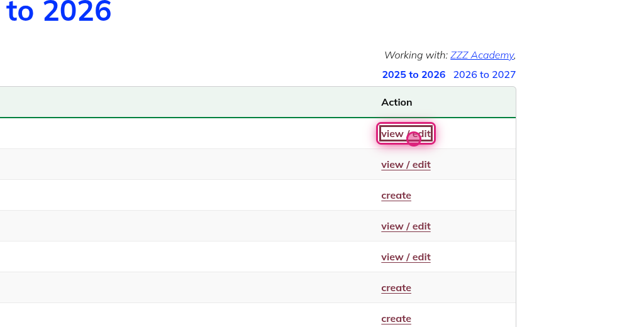Switch to the 2026 to 2027 year
Viewport: 644px width, 327px height.
(484, 75)
